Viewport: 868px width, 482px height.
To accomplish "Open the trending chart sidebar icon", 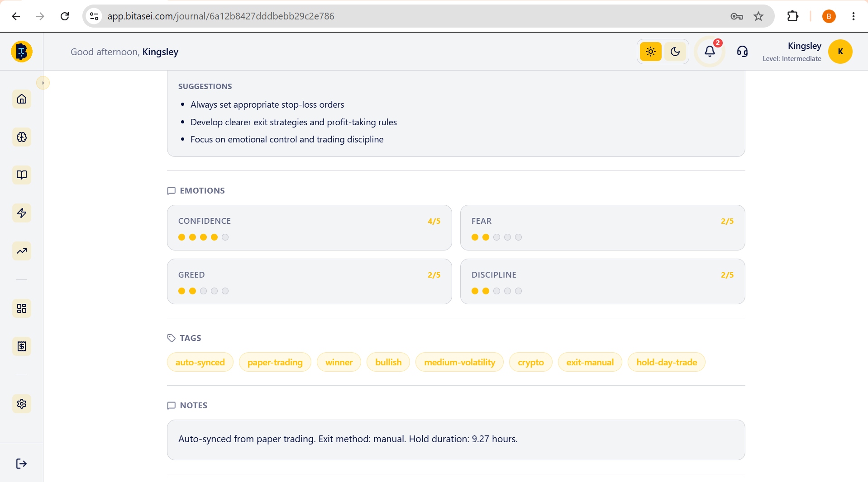I will click(x=22, y=251).
